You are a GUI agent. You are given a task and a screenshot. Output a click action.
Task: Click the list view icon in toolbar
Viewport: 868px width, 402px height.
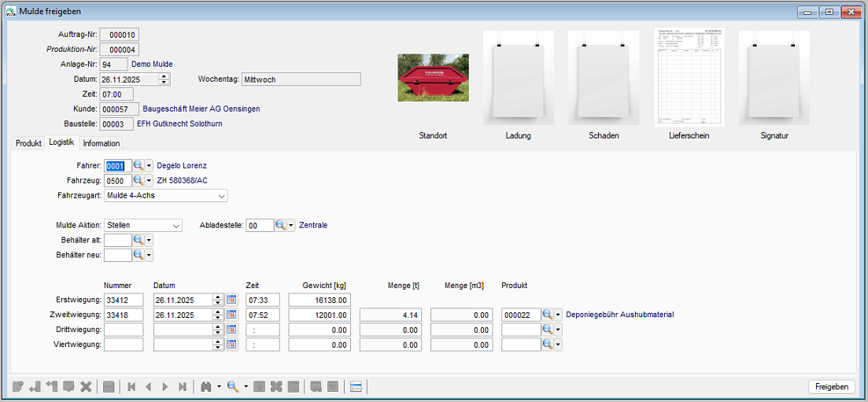click(356, 386)
